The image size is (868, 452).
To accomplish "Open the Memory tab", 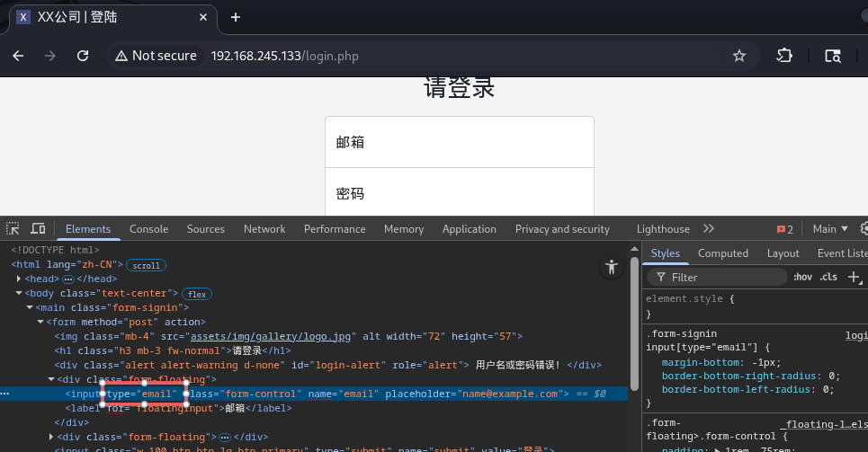I will (x=404, y=229).
